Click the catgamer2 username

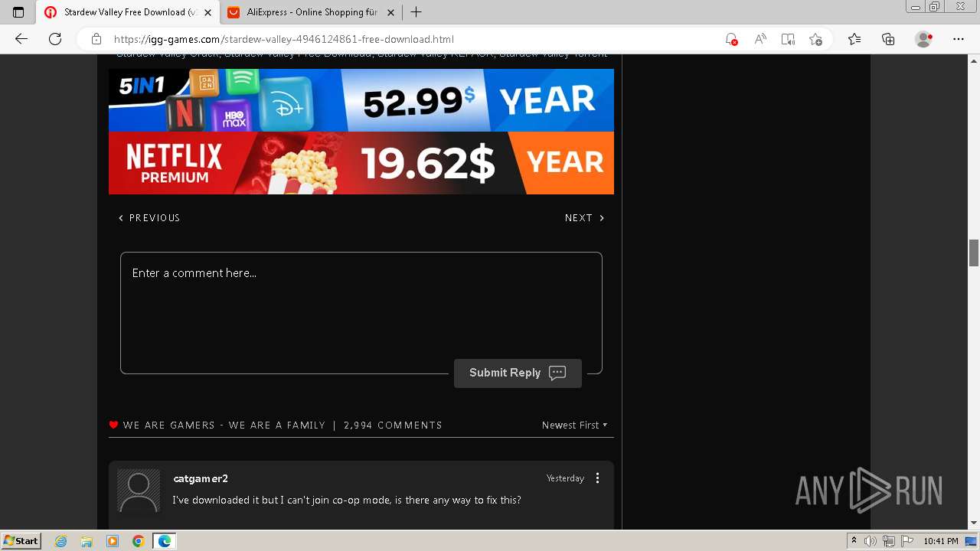coord(201,478)
